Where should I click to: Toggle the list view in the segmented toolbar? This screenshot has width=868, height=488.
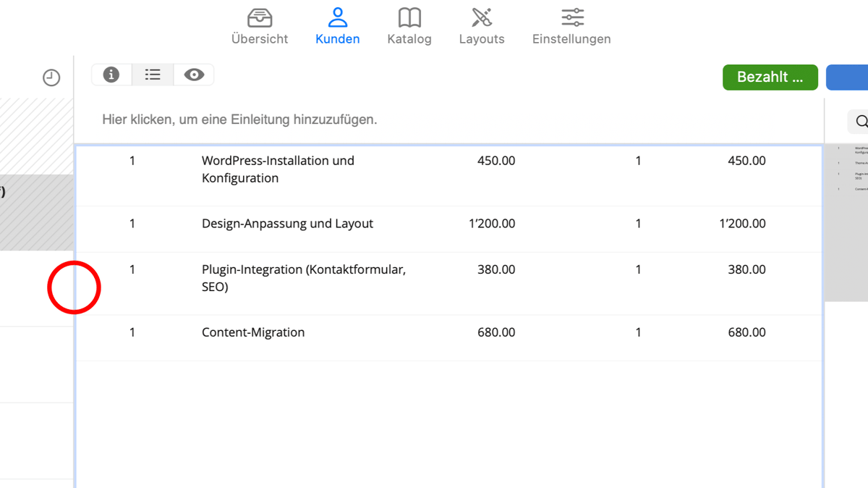tap(152, 74)
